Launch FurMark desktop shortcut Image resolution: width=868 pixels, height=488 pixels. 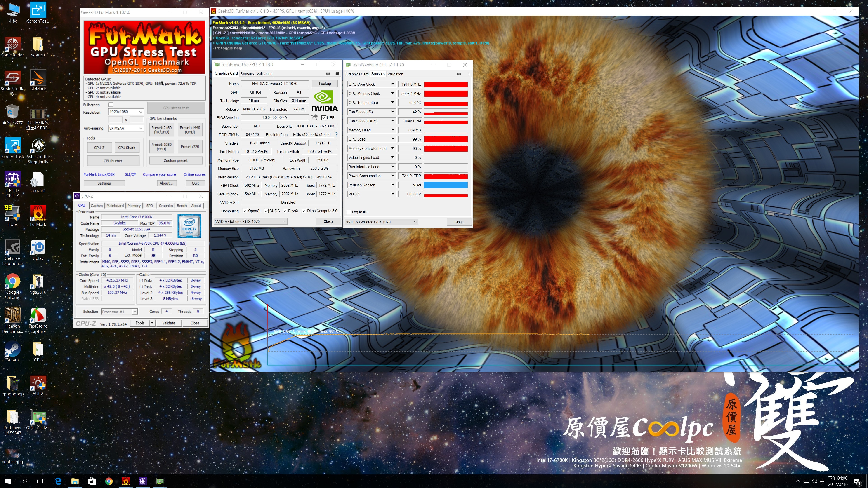click(38, 216)
